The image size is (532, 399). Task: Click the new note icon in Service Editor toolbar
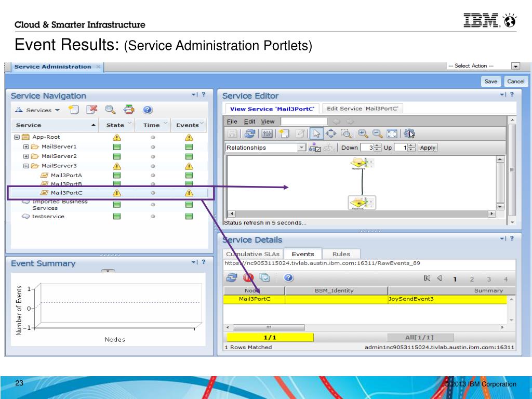[x=284, y=134]
